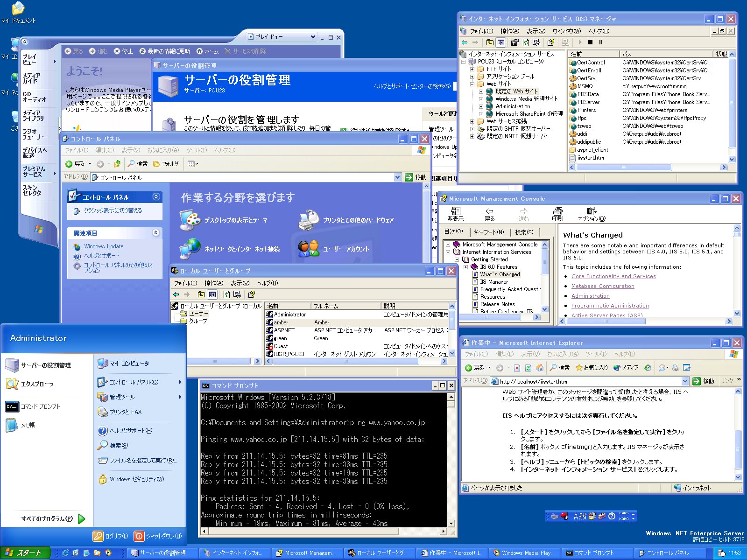Click Core Functionality and Services link
The width and height of the screenshot is (747, 560).
613,276
